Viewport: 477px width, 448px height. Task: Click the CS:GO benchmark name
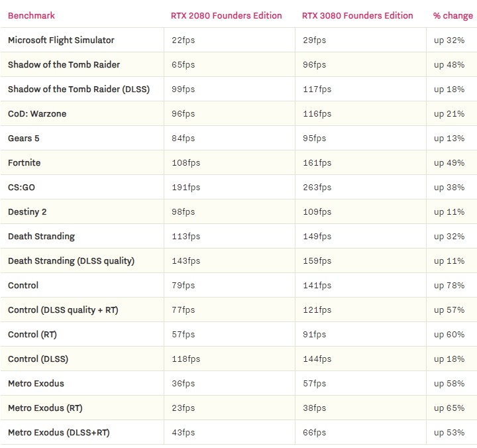tap(22, 187)
